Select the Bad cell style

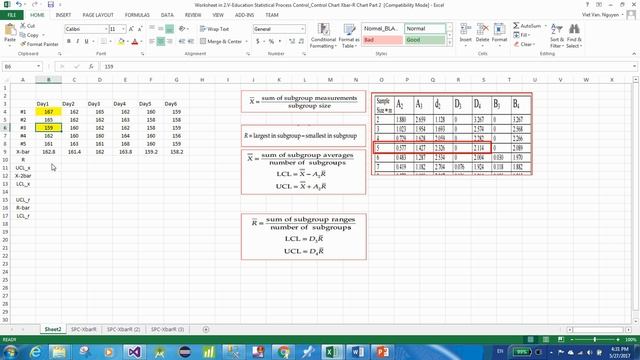383,40
